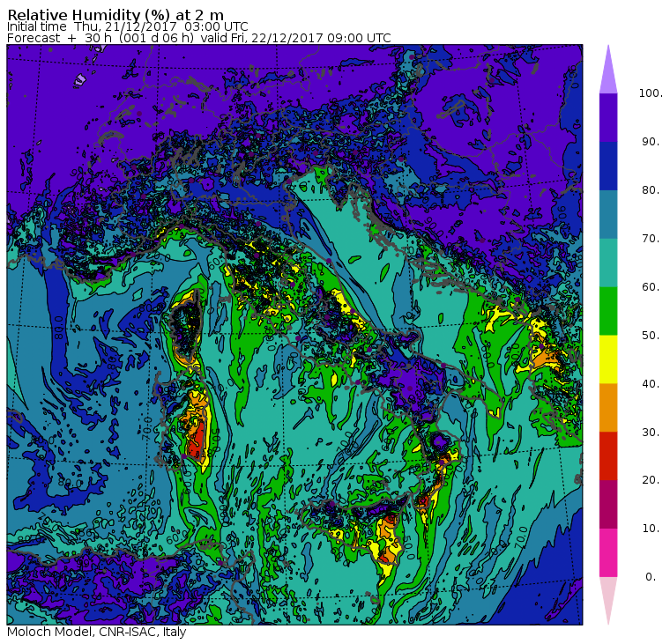This screenshot has height=644, width=670.
Task: Click the '10.' colorbar label
Action: coord(651,529)
